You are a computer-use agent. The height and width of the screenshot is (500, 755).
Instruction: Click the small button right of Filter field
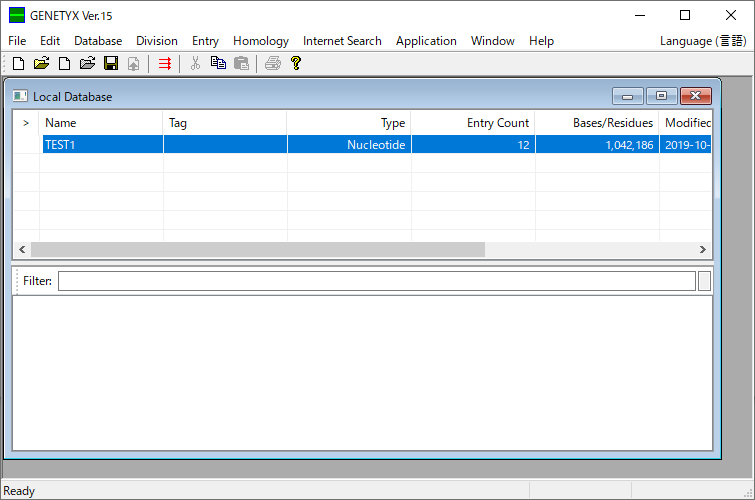point(704,281)
